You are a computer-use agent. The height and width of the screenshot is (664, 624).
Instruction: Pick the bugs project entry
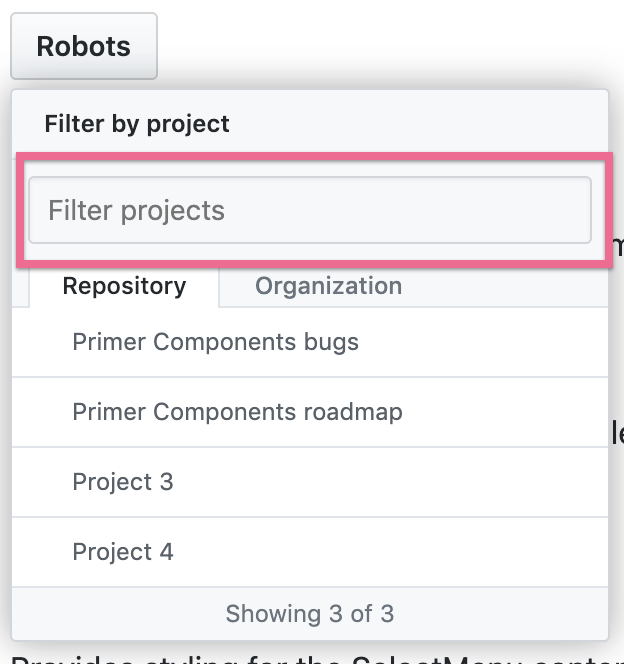click(215, 342)
